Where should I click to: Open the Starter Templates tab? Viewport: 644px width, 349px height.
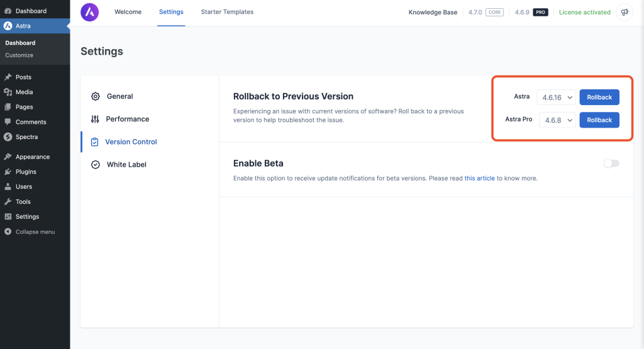(x=227, y=12)
